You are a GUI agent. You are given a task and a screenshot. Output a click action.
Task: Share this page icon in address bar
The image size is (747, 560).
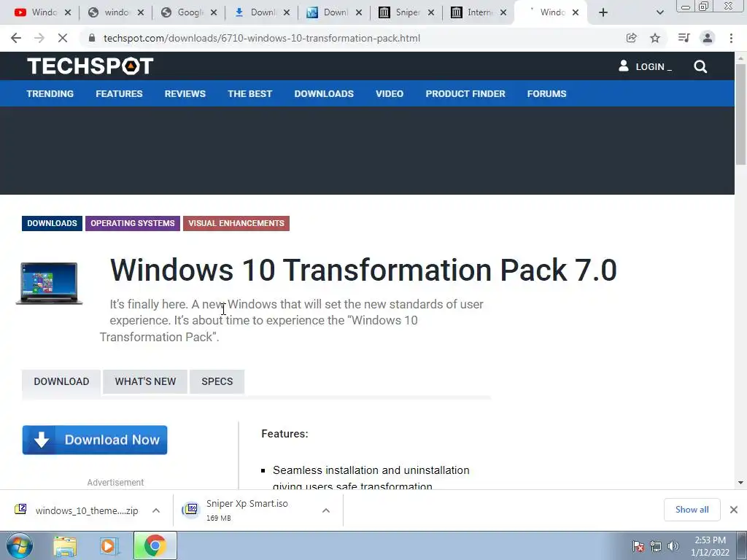(631, 38)
